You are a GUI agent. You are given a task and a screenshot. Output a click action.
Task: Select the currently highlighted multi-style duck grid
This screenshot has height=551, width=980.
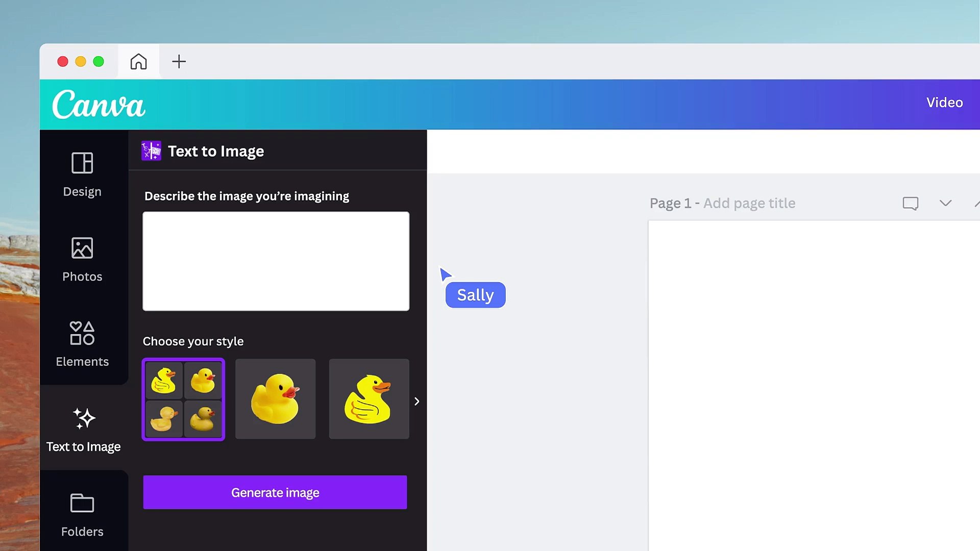point(183,399)
